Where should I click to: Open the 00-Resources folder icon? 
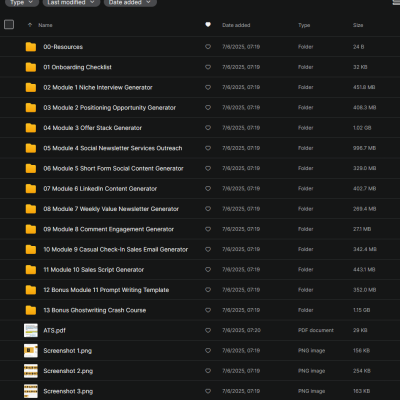[x=31, y=47]
